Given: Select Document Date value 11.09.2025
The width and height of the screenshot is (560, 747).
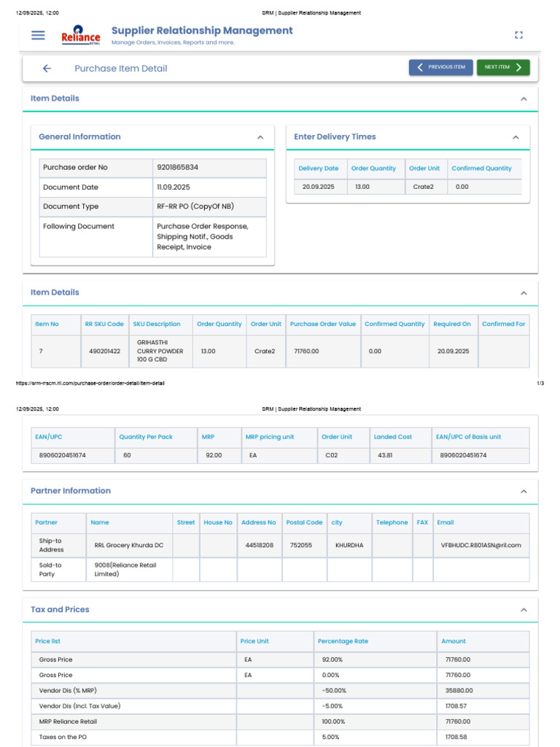Looking at the screenshot, I should tap(174, 187).
